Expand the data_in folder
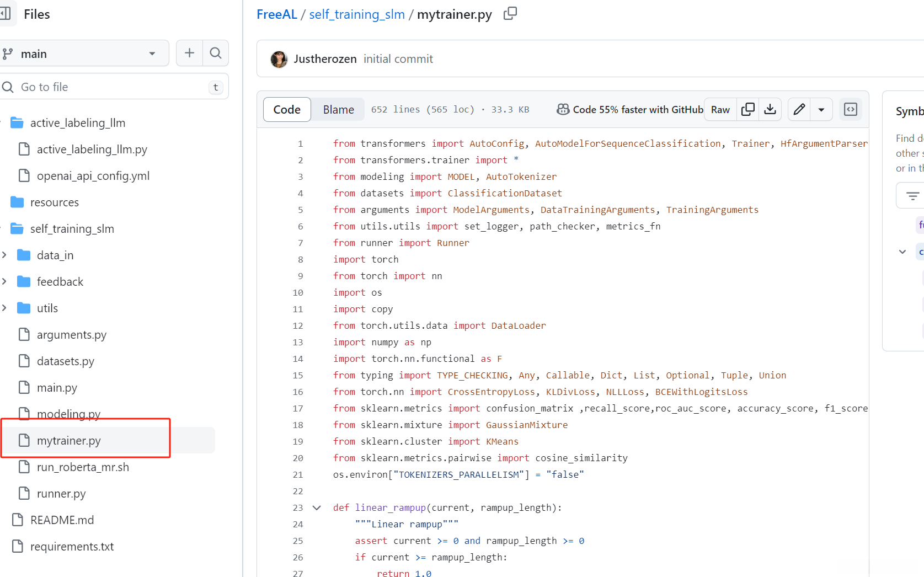 4,255
